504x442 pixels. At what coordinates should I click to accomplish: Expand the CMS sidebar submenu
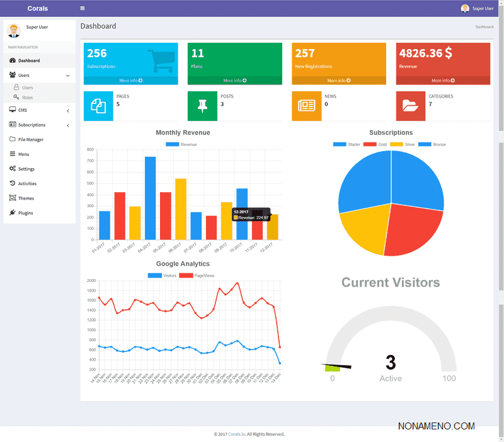click(67, 111)
